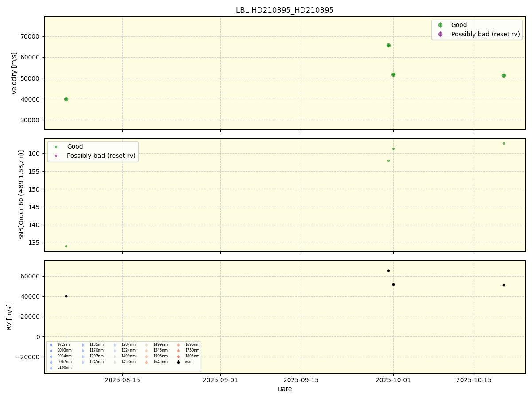
Task: Click the 'vrad' legend text
Action: click(x=189, y=362)
